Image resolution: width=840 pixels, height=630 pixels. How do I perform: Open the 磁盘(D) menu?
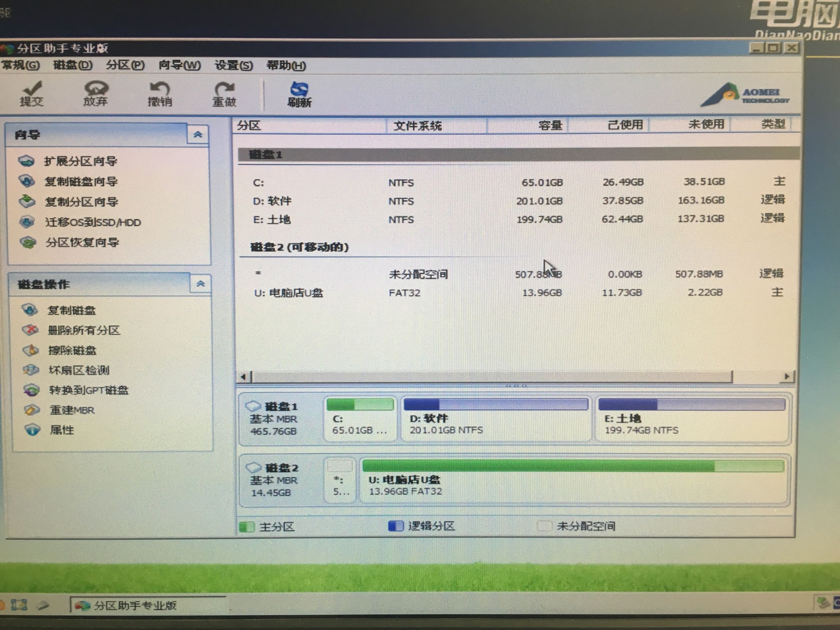point(72,66)
